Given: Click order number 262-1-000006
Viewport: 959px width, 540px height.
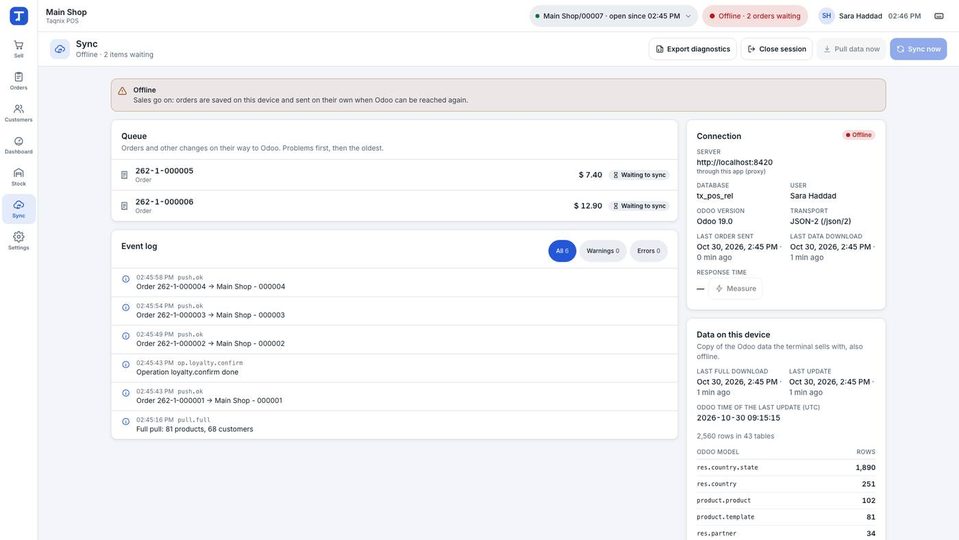Looking at the screenshot, I should pyautogui.click(x=164, y=202).
